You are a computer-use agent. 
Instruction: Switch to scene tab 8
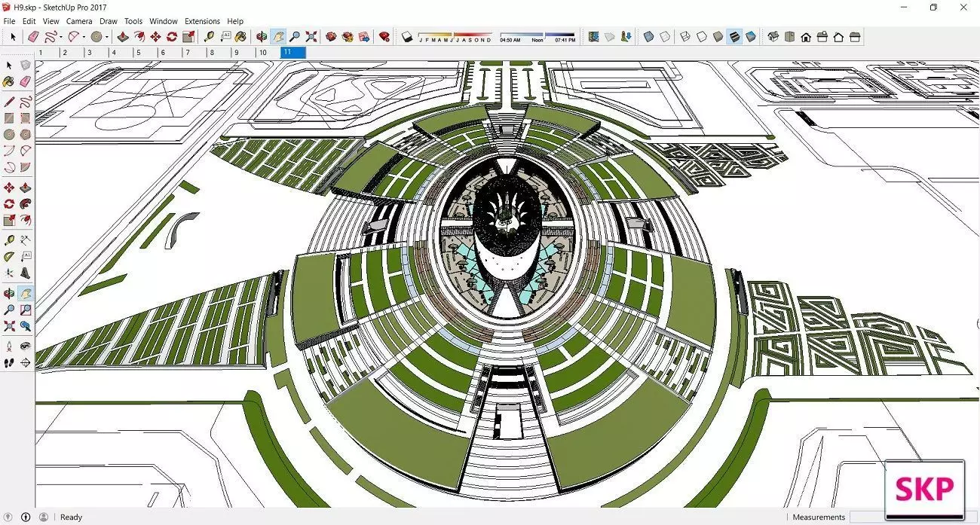pos(219,53)
